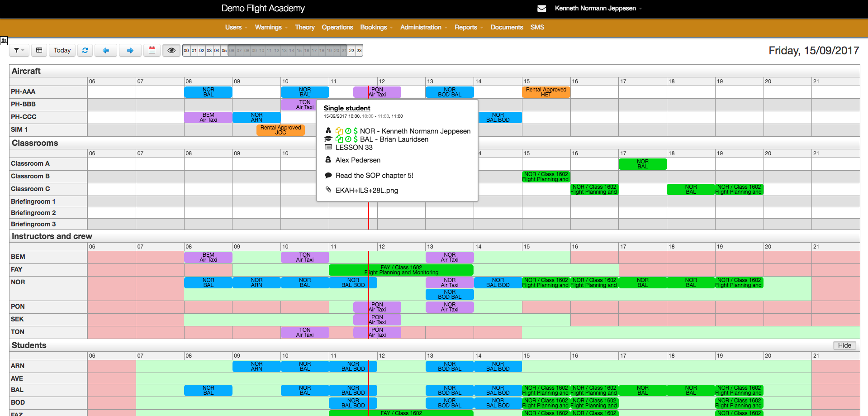The image size is (868, 416).
Task: Open Classroom A NOR BAL booking at 17
Action: coord(643,164)
